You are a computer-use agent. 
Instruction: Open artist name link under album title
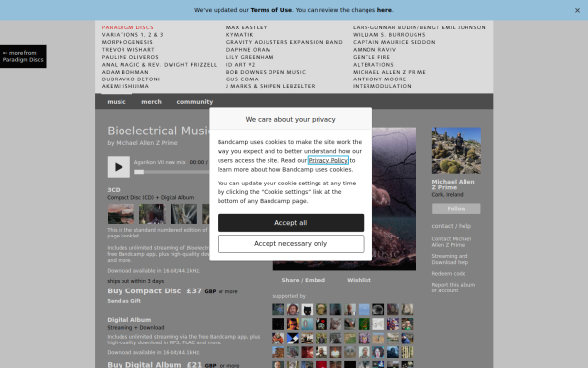click(147, 143)
